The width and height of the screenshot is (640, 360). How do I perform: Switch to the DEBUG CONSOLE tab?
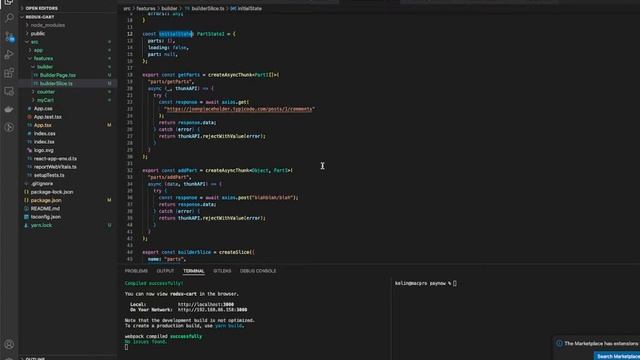pos(258,271)
